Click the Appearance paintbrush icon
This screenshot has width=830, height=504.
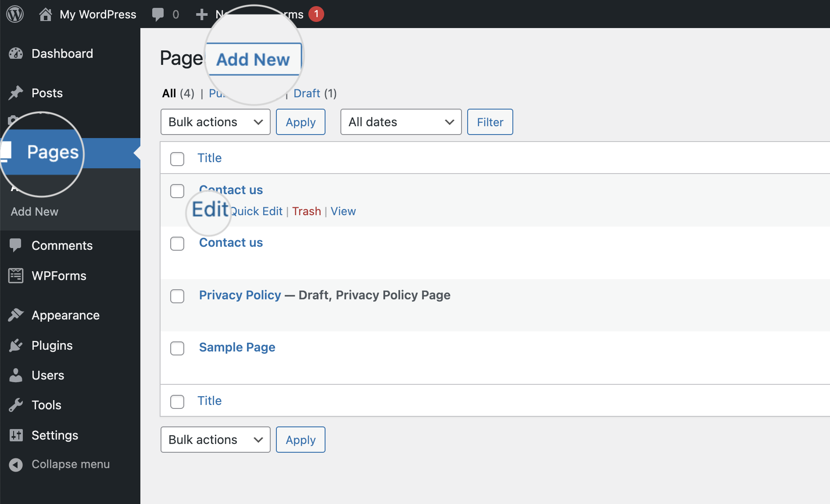coord(16,315)
